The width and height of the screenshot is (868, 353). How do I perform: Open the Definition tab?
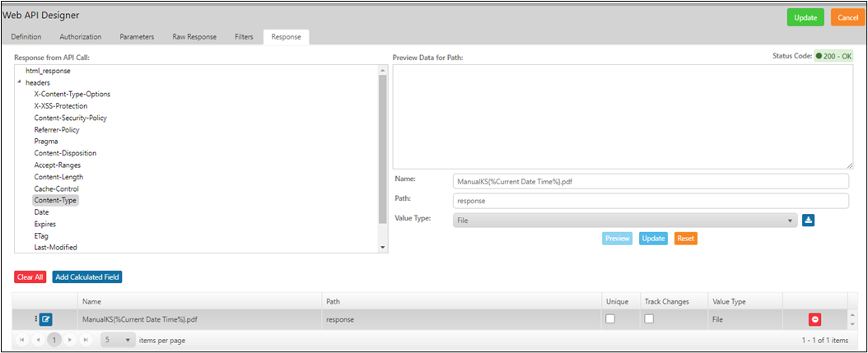pos(26,36)
